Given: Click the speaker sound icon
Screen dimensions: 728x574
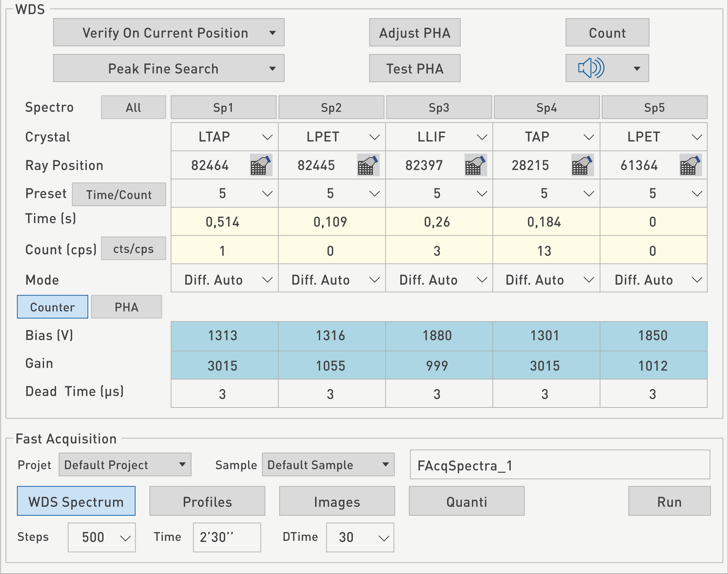Looking at the screenshot, I should (x=591, y=68).
